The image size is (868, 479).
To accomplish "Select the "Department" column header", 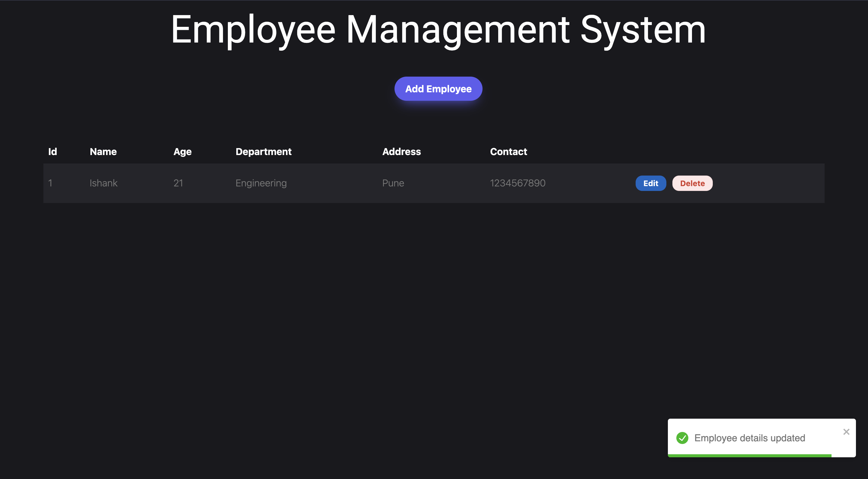I will [263, 152].
